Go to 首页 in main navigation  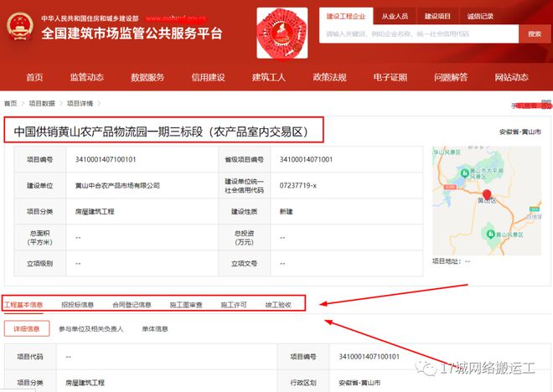click(x=34, y=77)
